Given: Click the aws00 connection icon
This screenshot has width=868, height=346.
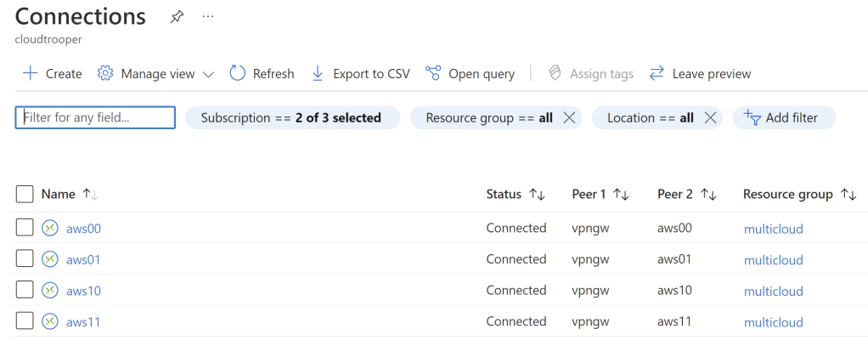Looking at the screenshot, I should tap(50, 228).
